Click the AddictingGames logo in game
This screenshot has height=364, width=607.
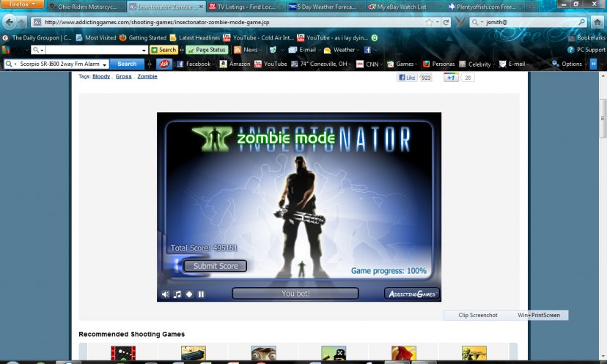[411, 294]
